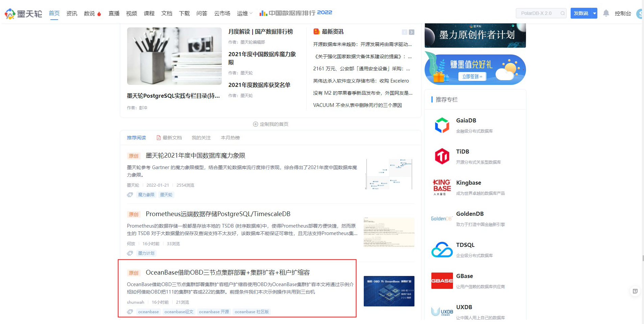Image resolution: width=644 pixels, height=324 pixels.
Task: Switch to the 我的关注 tab
Action: click(201, 138)
